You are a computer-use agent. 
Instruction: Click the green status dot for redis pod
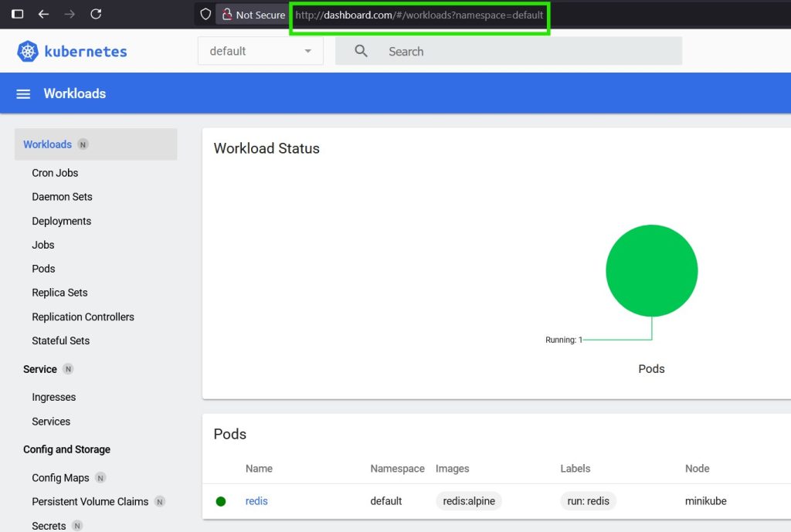click(220, 501)
